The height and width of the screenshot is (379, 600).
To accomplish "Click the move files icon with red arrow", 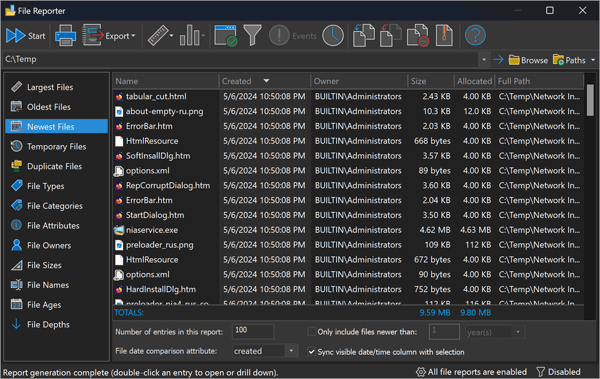I will [x=390, y=36].
